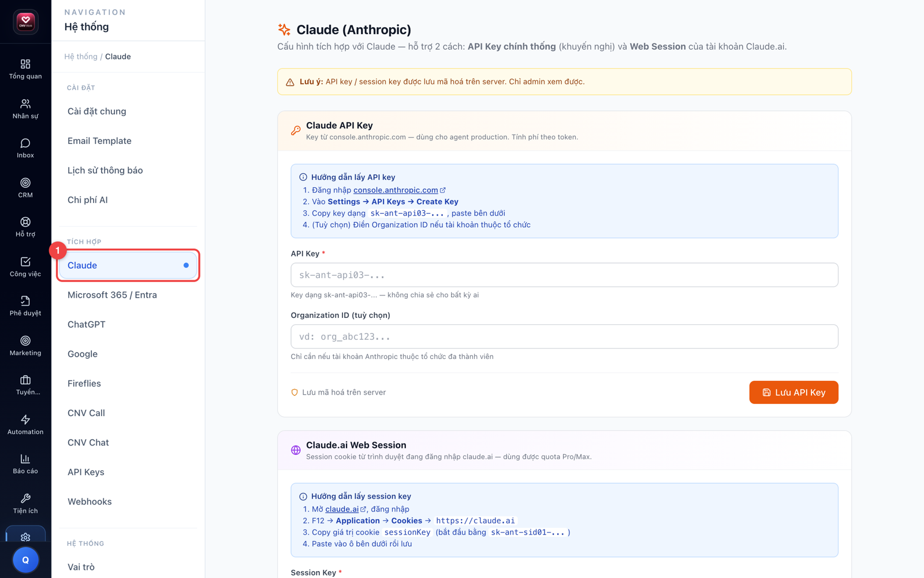Open the Hỗ trợ lifebuoy icon
The image size is (924, 578).
pyautogui.click(x=25, y=222)
